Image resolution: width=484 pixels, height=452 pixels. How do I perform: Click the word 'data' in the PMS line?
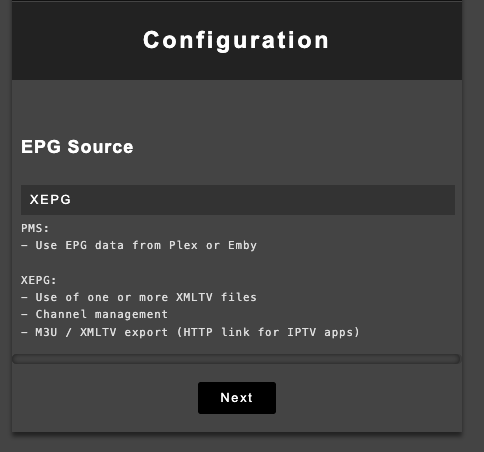coord(109,245)
